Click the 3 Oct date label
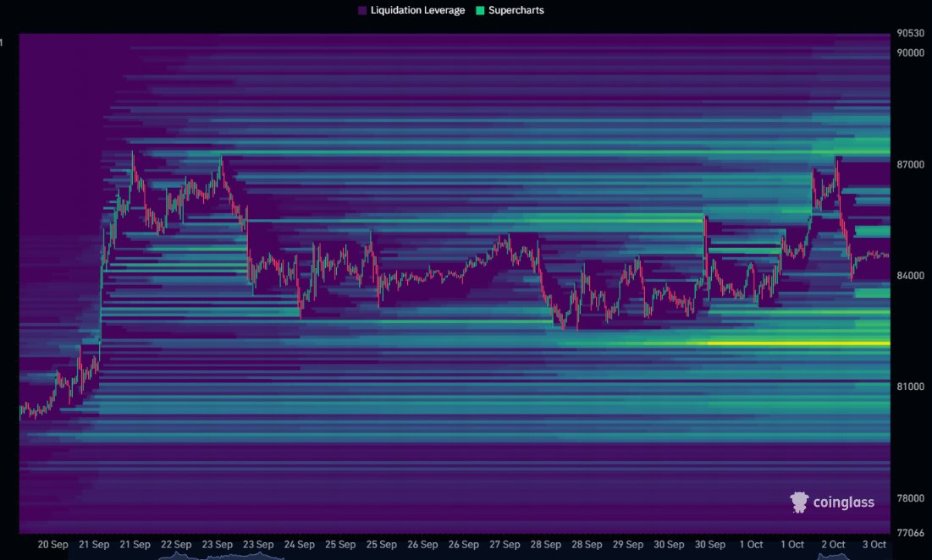 click(x=874, y=545)
